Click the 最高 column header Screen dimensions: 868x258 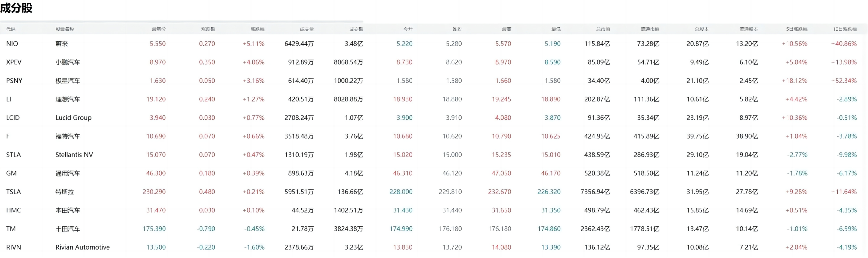pos(507,29)
